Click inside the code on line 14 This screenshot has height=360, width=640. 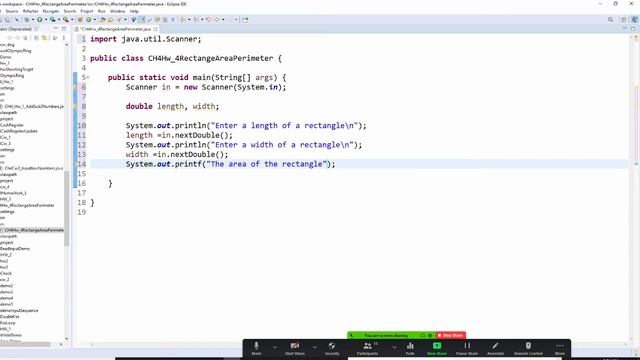(230, 164)
